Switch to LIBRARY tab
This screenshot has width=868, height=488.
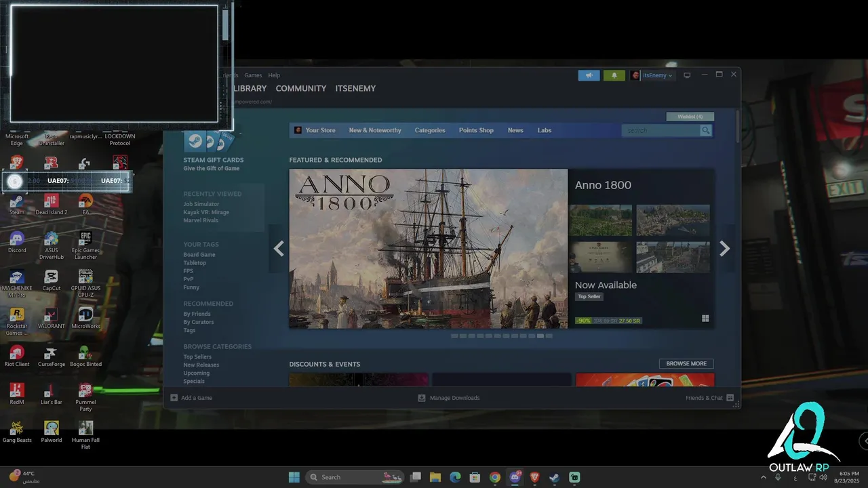[250, 89]
